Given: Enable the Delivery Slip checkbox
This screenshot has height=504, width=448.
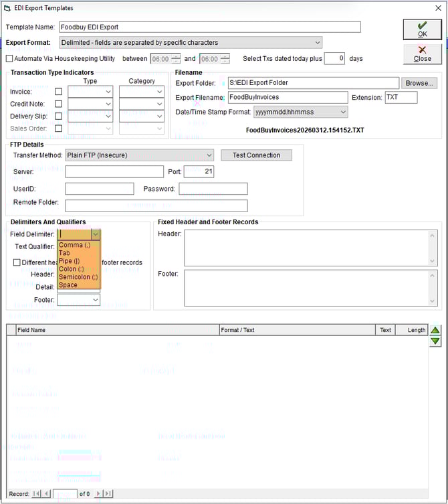Looking at the screenshot, I should pos(58,116).
